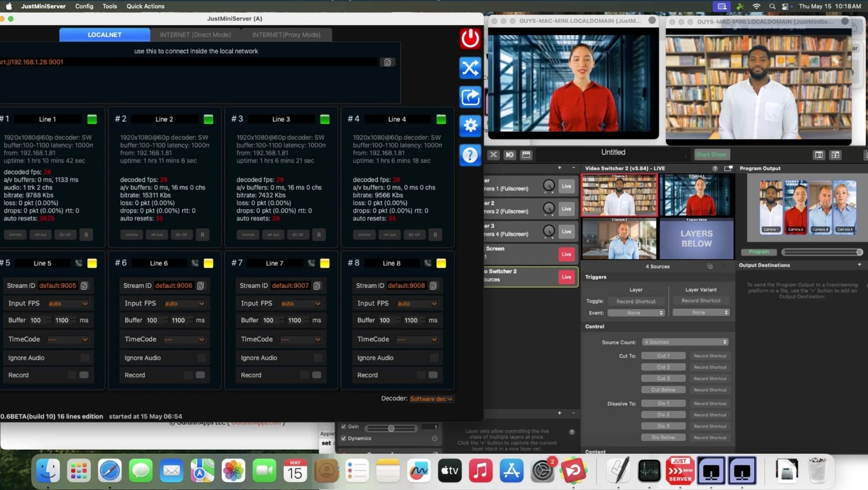Click the green status indicator on Line 1
Viewport: 868px width, 490px height.
(92, 119)
